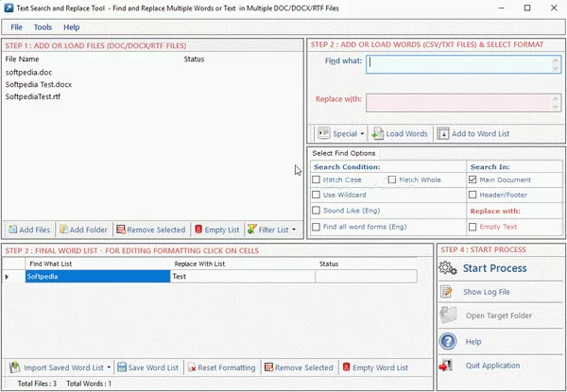Click the Remove Selected icon under the word list

pos(268,367)
